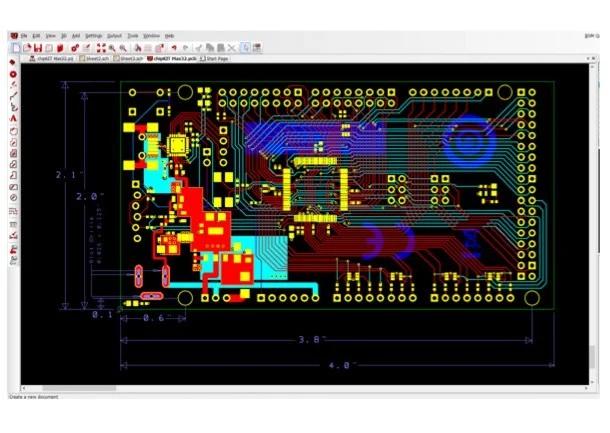This screenshot has height=433, width=610.
Task: Click the Open file toolbar icon
Action: click(27, 48)
